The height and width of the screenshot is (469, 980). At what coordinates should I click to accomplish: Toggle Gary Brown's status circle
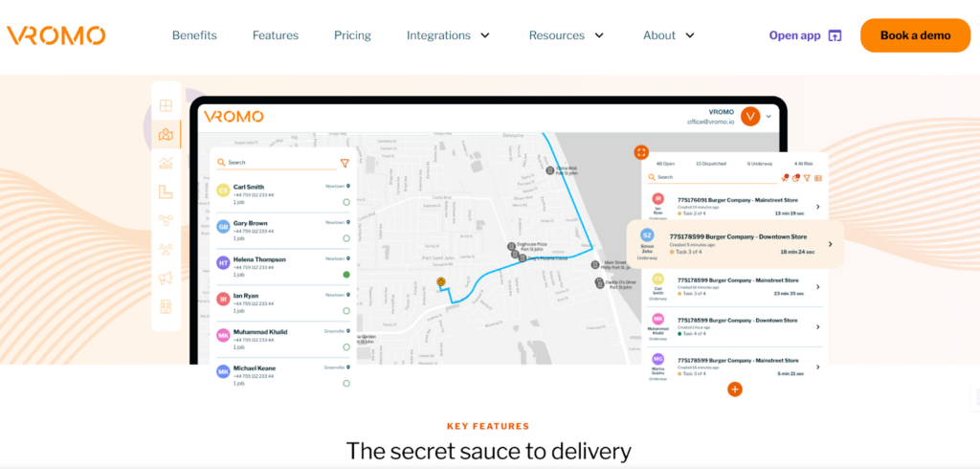[x=346, y=238]
